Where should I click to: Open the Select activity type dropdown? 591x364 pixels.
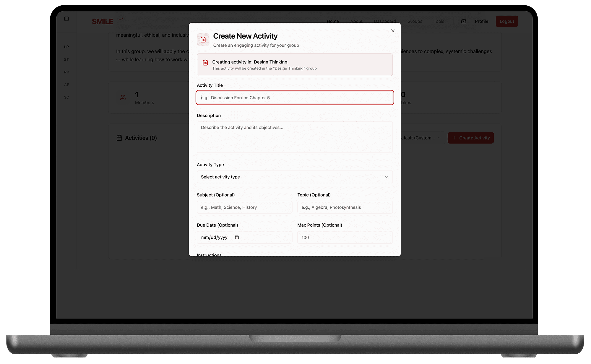[295, 177]
